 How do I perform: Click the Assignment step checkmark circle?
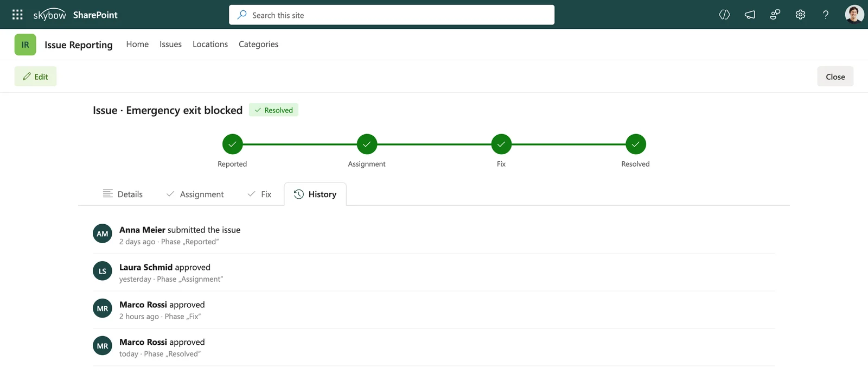coord(367,144)
